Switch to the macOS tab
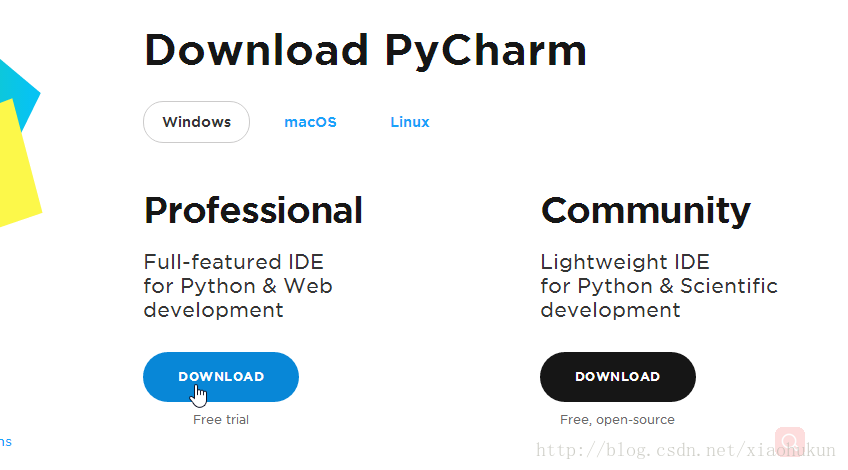 click(x=310, y=122)
